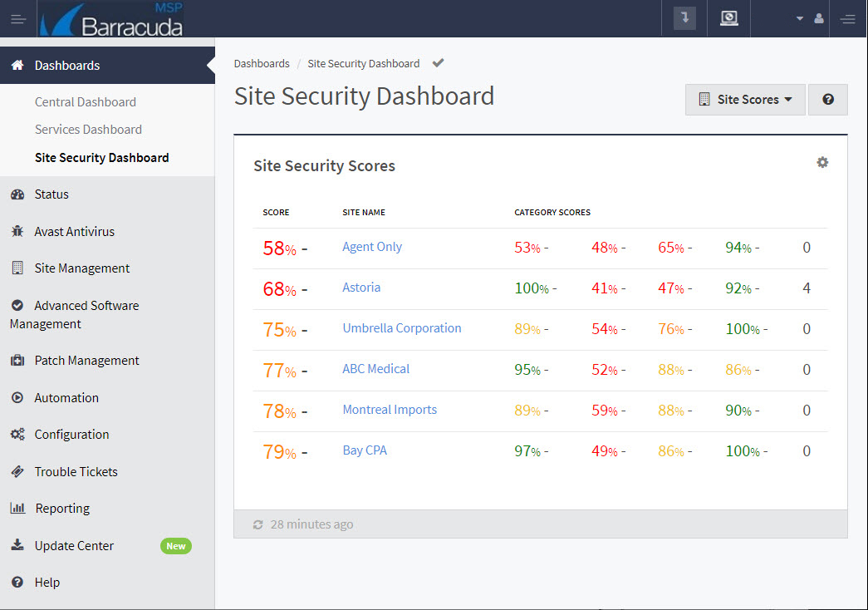868x610 pixels.
Task: Click the Site Management building icon
Action: tap(17, 268)
